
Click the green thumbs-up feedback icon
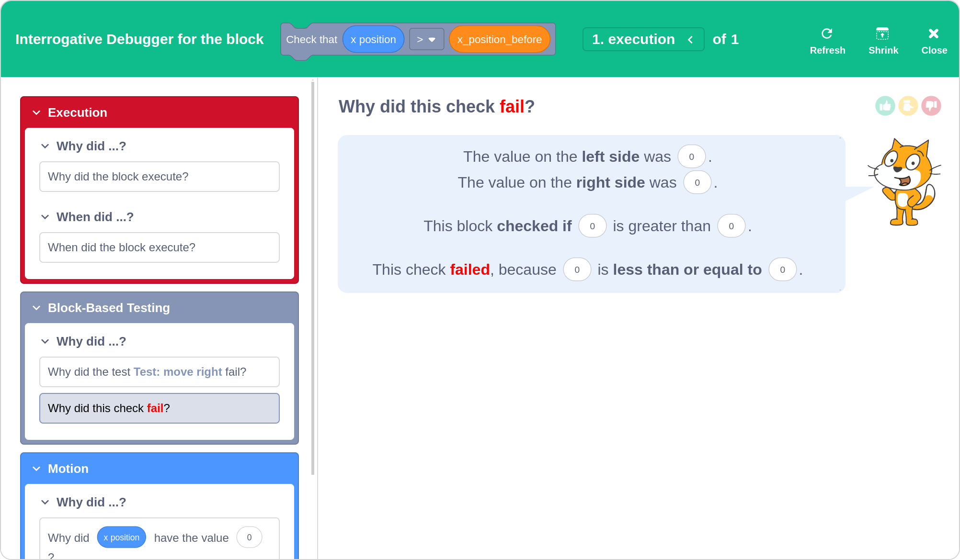[885, 106]
